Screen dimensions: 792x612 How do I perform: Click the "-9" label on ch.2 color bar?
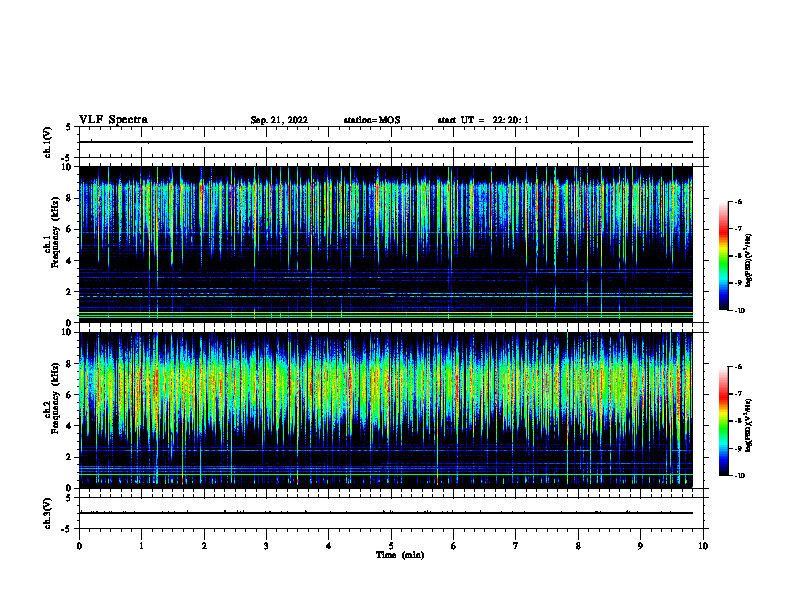pos(738,448)
